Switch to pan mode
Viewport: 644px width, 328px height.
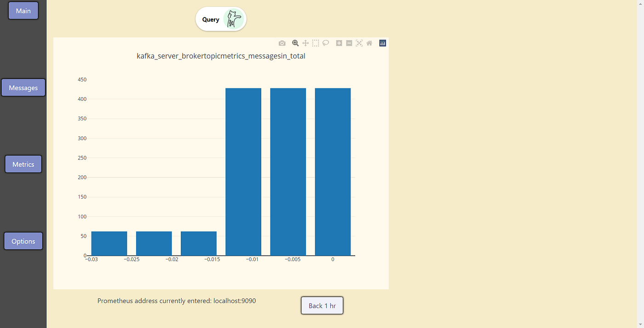point(305,43)
